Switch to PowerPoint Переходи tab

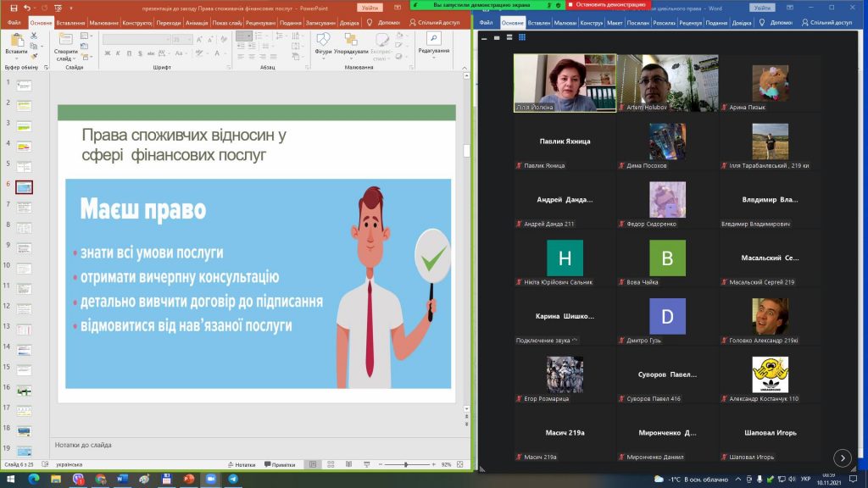[169, 23]
